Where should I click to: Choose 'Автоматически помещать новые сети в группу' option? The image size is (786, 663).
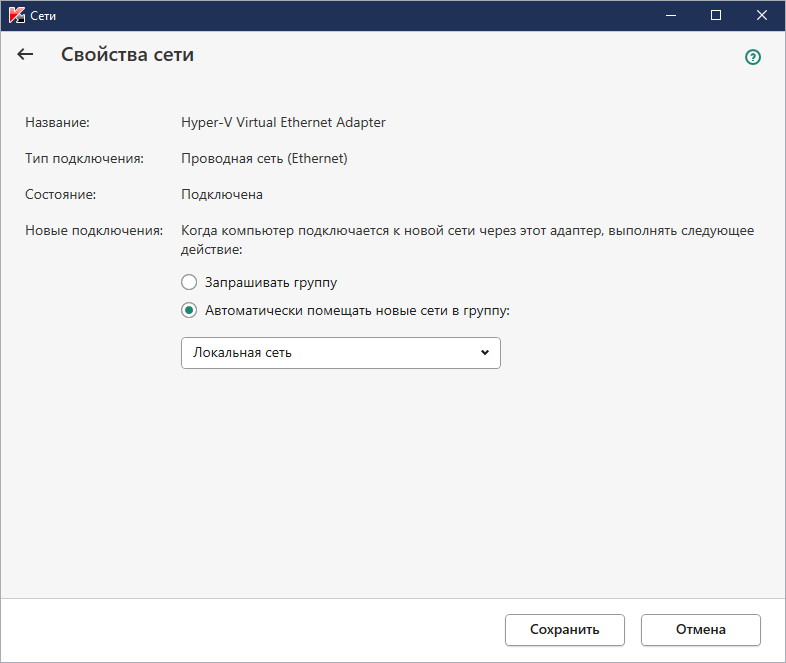pyautogui.click(x=189, y=310)
